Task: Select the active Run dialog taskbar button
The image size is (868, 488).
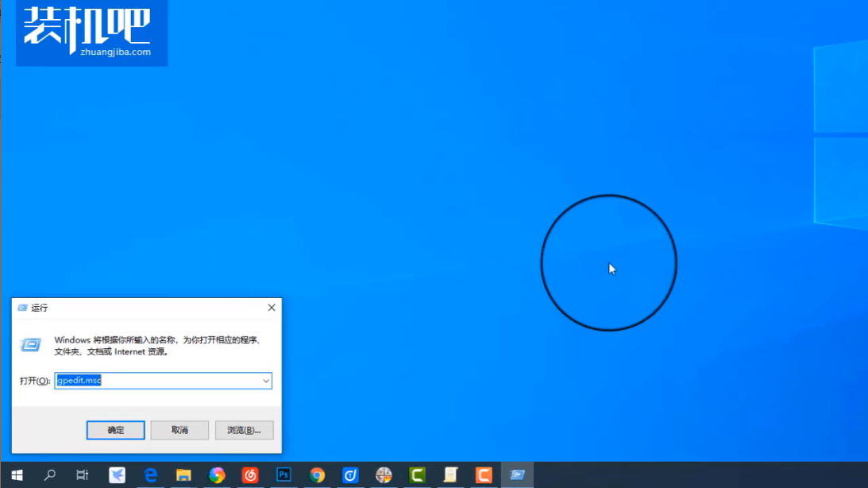Action: 517,475
